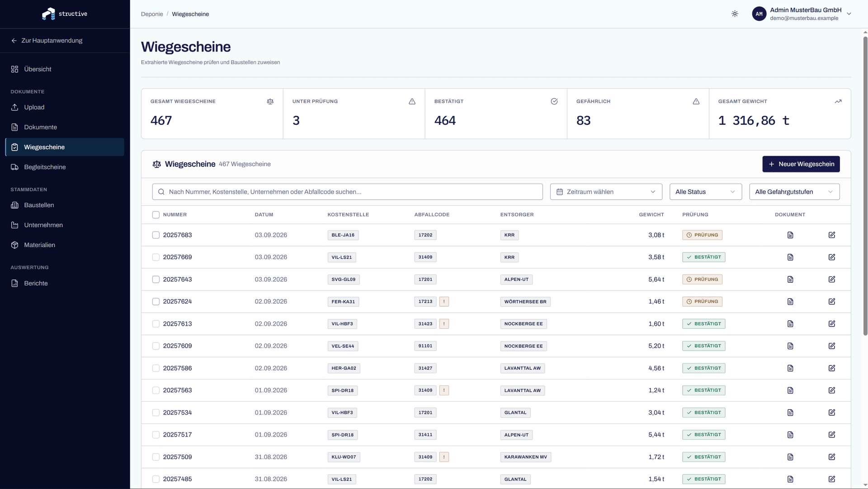This screenshot has height=489, width=868.
Task: Click weight value 5,64 t
Action: [656, 280]
